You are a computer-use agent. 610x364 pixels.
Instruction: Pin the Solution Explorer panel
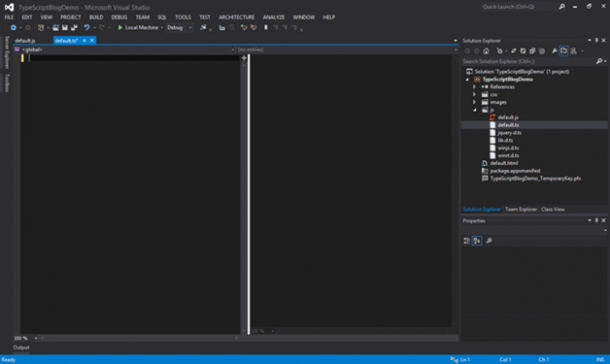point(596,40)
